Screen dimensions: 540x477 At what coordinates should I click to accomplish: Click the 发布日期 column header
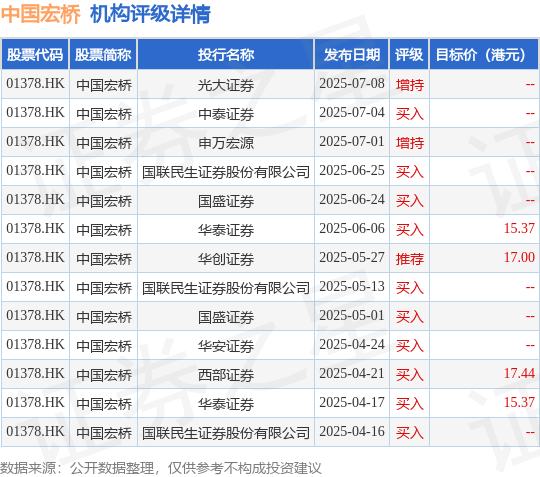coord(352,55)
